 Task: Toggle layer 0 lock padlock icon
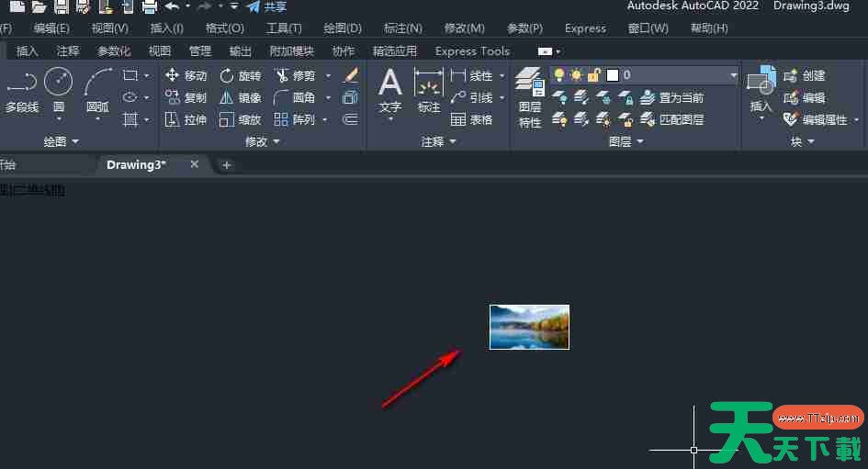tap(594, 74)
